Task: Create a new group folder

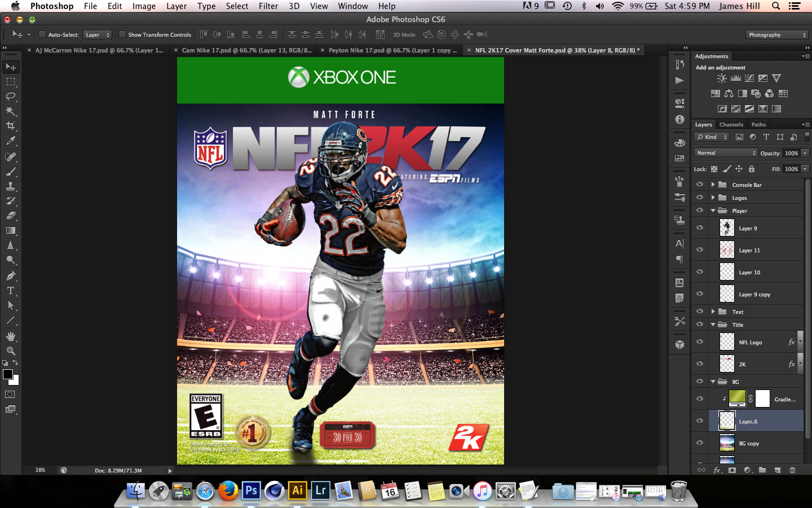Action: [762, 470]
